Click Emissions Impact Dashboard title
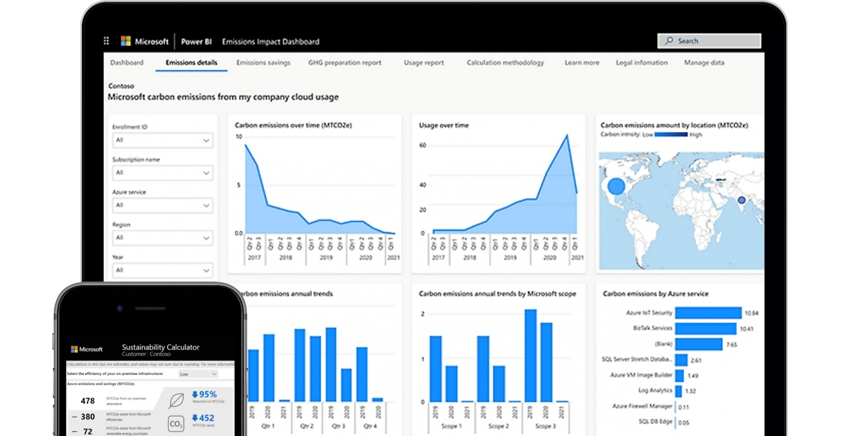The width and height of the screenshot is (868, 436). [271, 41]
